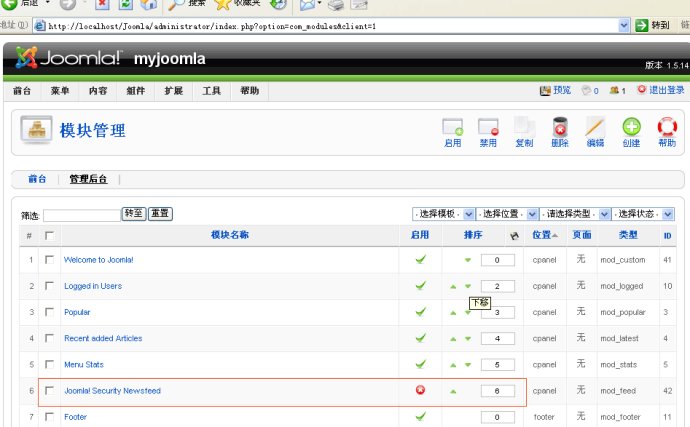The height and width of the screenshot is (427, 690).
Task: Expand the browser address bar dropdown
Action: coord(624,26)
